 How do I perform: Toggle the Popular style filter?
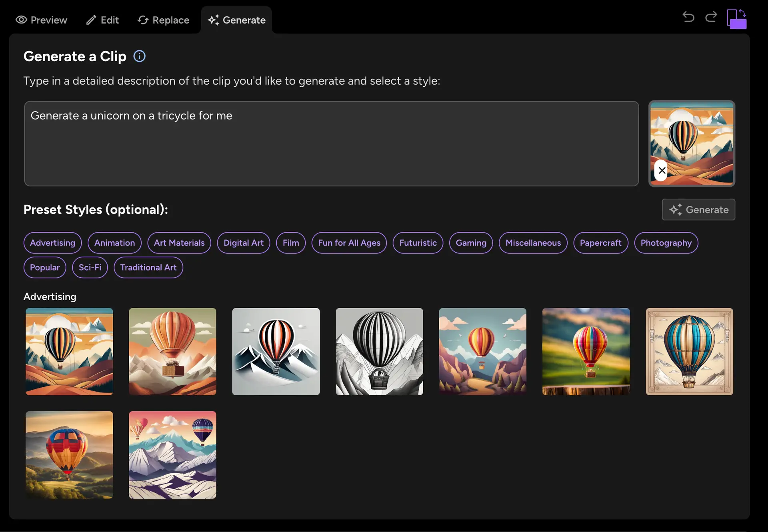(x=44, y=267)
